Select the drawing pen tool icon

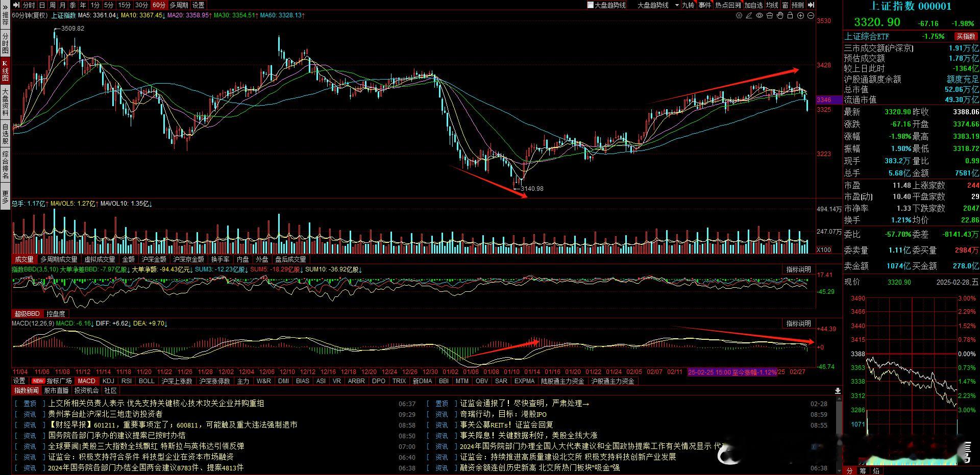coord(749,16)
